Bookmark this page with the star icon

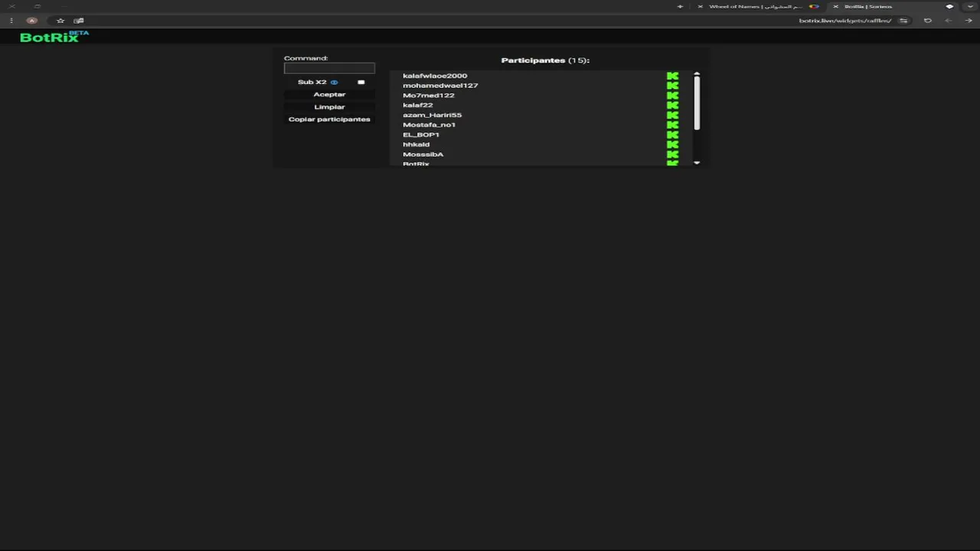pyautogui.click(x=60, y=21)
